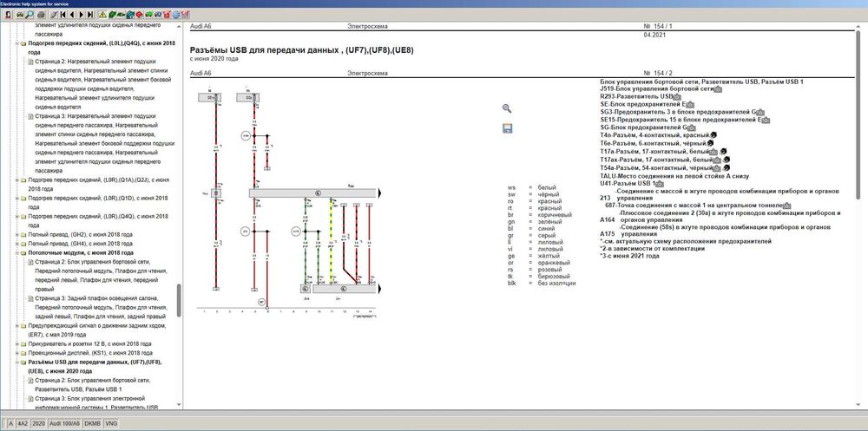The image size is (868, 431).
Task: Jump to last page with toolbar arrow
Action: tap(90, 15)
